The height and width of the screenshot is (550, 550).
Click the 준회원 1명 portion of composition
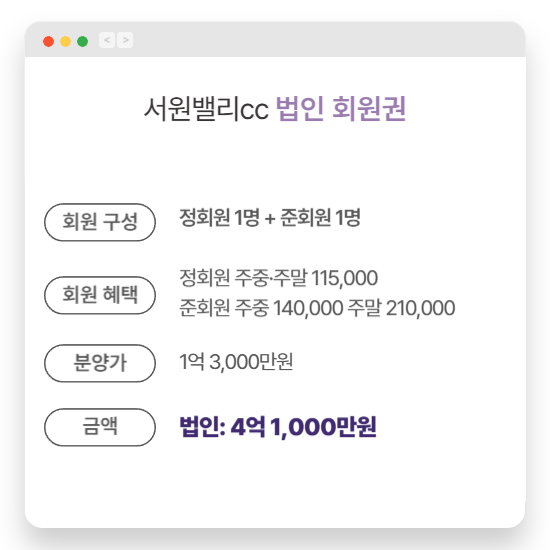(321, 218)
